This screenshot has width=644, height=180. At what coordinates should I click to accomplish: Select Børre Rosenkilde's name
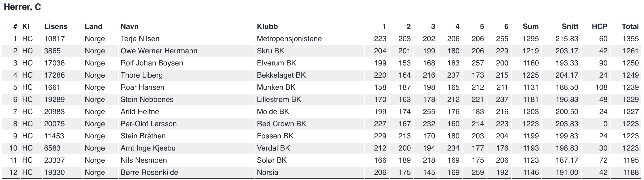[149, 172]
